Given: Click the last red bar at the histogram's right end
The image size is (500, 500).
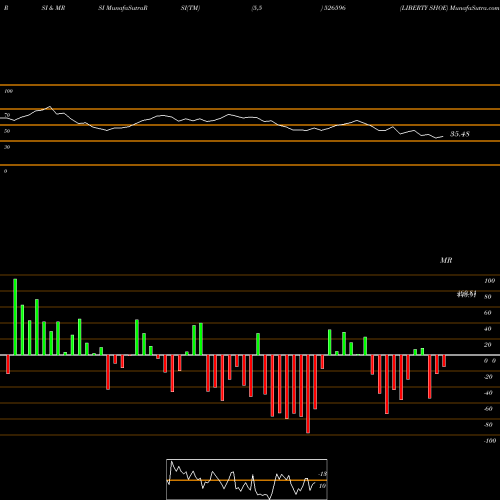Looking at the screenshot, I should (444, 361).
